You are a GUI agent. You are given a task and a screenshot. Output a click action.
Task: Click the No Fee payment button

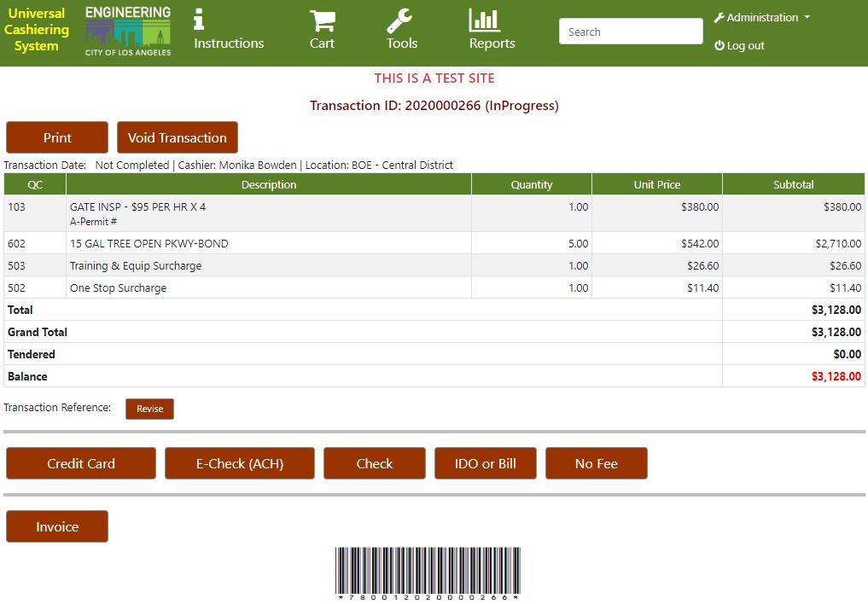[x=596, y=463]
